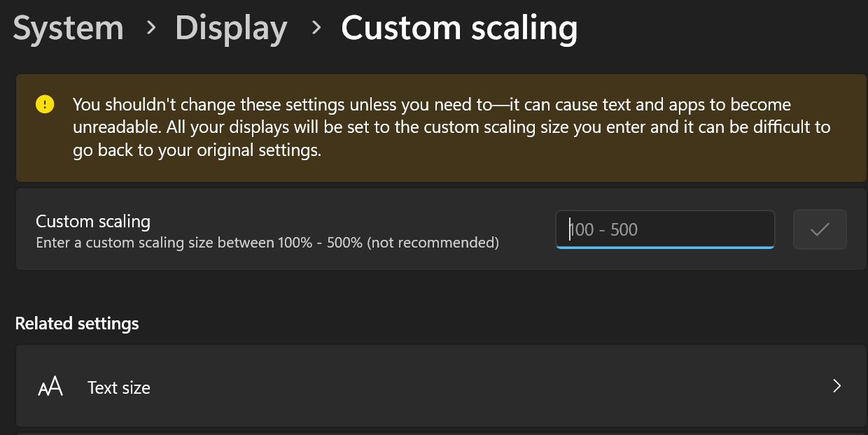Click the chevron between System and Display

150,28
